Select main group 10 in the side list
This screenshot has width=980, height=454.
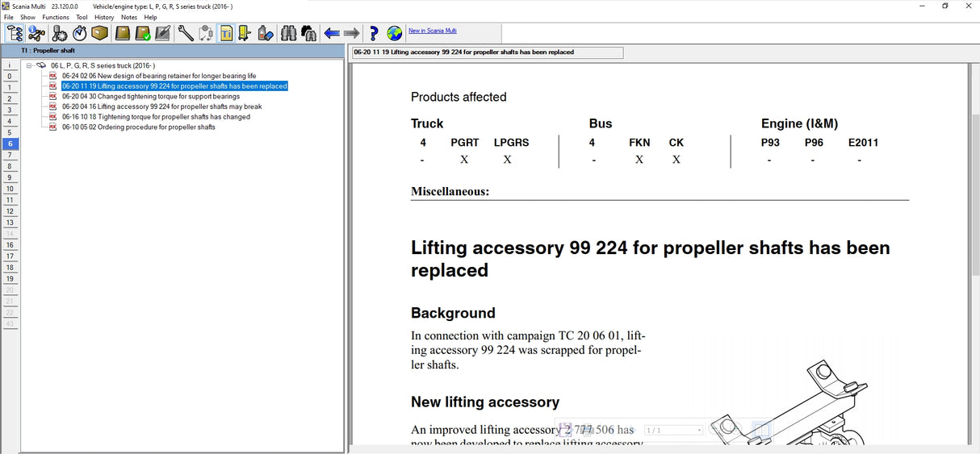[x=10, y=189]
